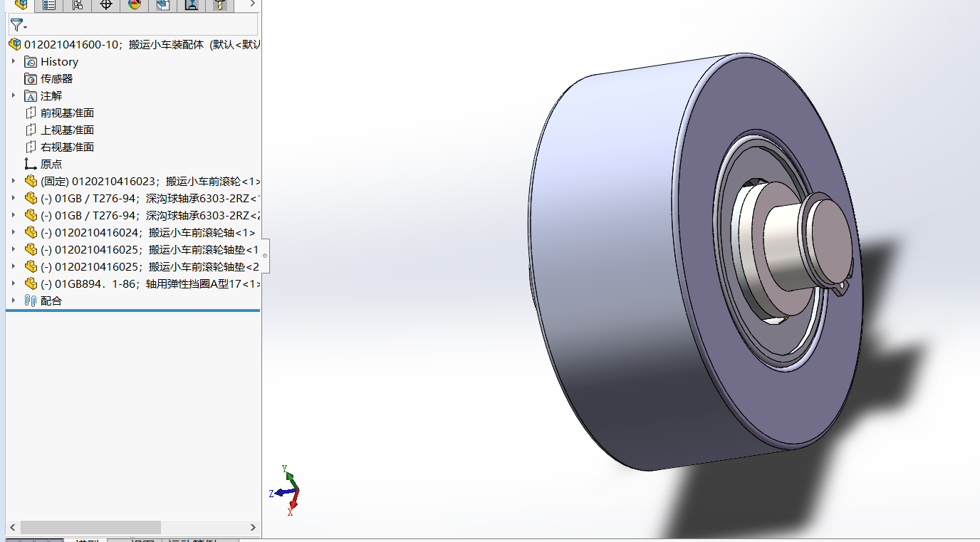The height and width of the screenshot is (542, 980).
Task: Expand the History folder
Action: (13, 61)
